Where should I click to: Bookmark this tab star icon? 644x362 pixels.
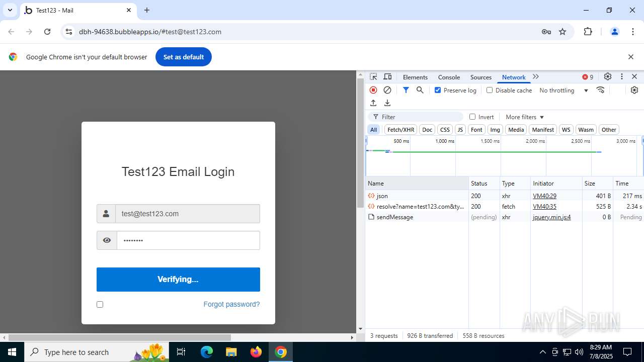coord(562,32)
